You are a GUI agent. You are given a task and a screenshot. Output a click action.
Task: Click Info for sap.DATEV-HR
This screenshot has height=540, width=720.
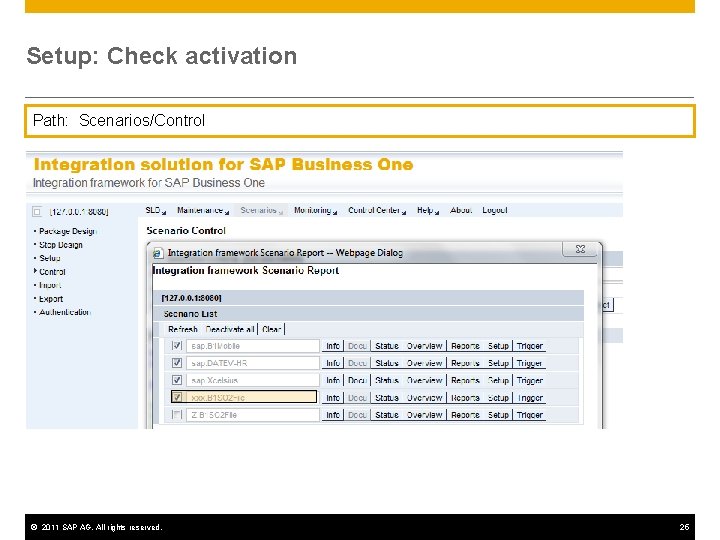point(333,363)
